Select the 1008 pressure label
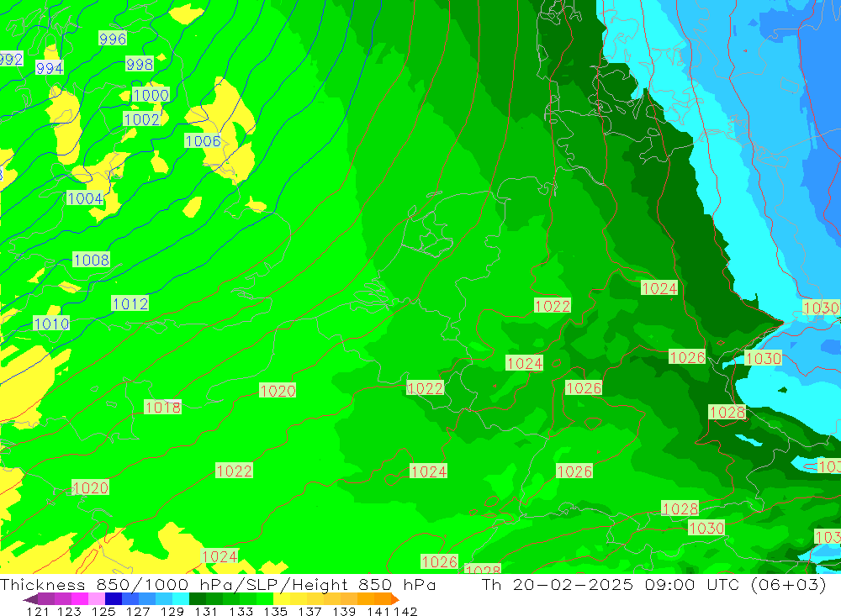Viewport: 841px width, 616px height. (x=91, y=260)
